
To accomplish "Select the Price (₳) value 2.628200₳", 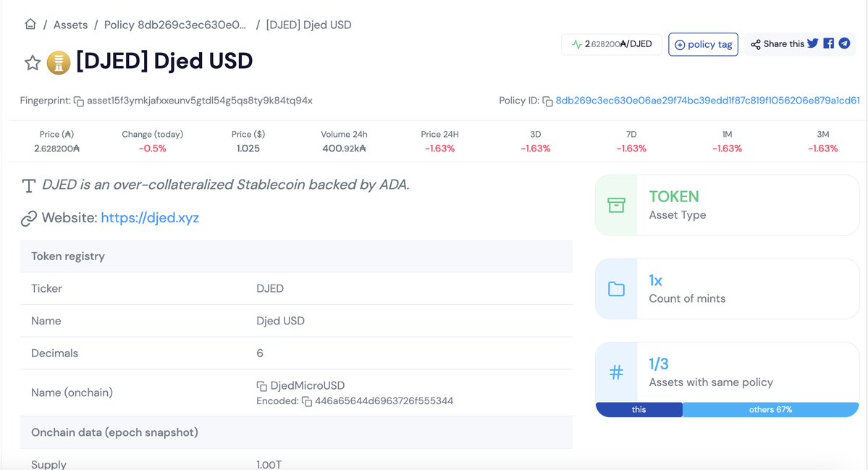I will tap(56, 148).
